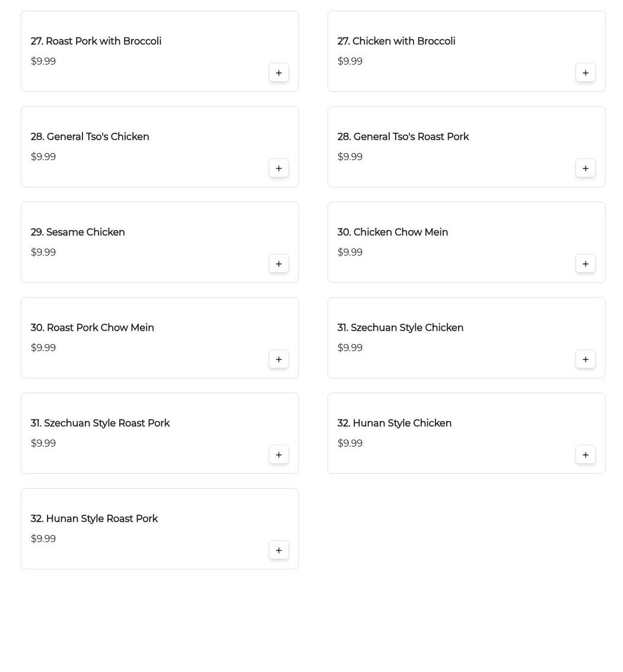Add Hunan Style Roast Pork using plus
The height and width of the screenshot is (672, 623).
tap(279, 550)
